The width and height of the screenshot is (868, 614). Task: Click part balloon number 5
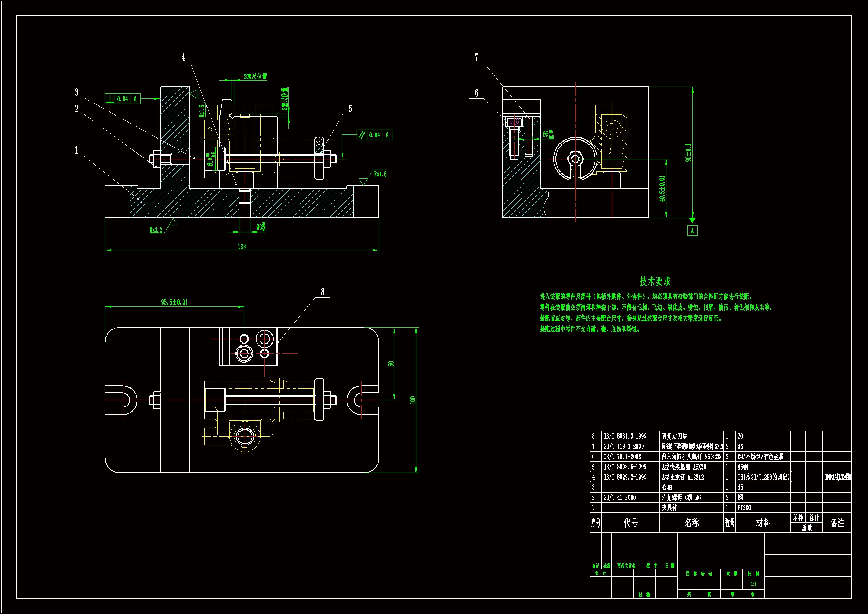[x=350, y=109]
